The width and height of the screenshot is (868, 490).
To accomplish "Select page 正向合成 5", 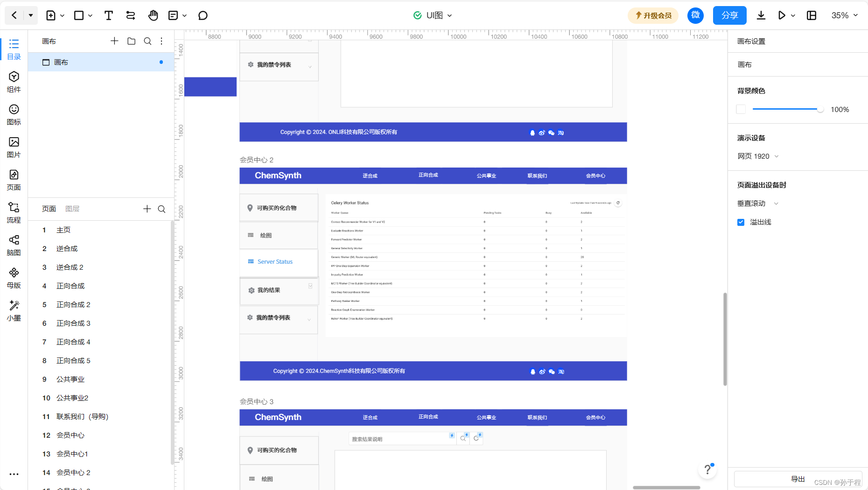I will 100,360.
